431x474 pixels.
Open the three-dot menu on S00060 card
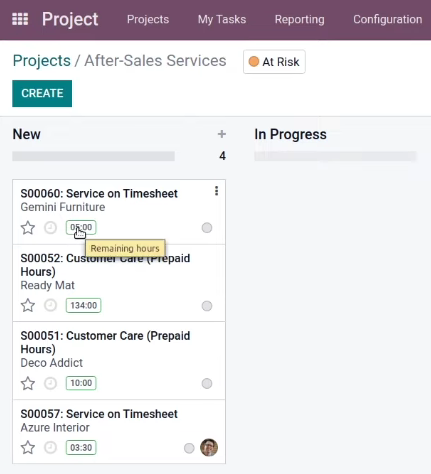[x=216, y=191]
